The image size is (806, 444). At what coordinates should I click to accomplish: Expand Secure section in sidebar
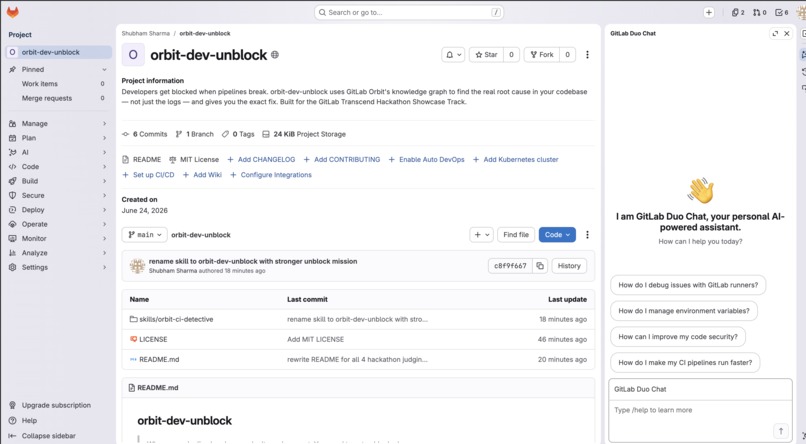click(58, 195)
